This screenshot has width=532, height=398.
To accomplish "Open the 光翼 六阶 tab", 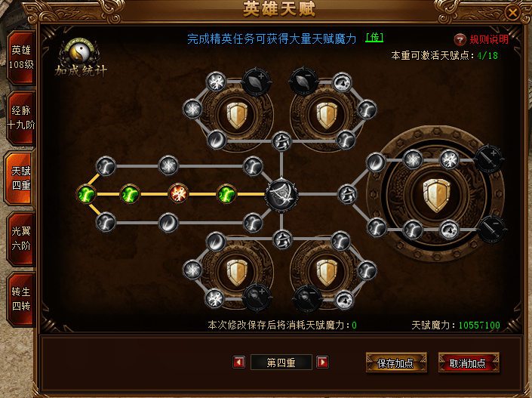I will tap(21, 239).
